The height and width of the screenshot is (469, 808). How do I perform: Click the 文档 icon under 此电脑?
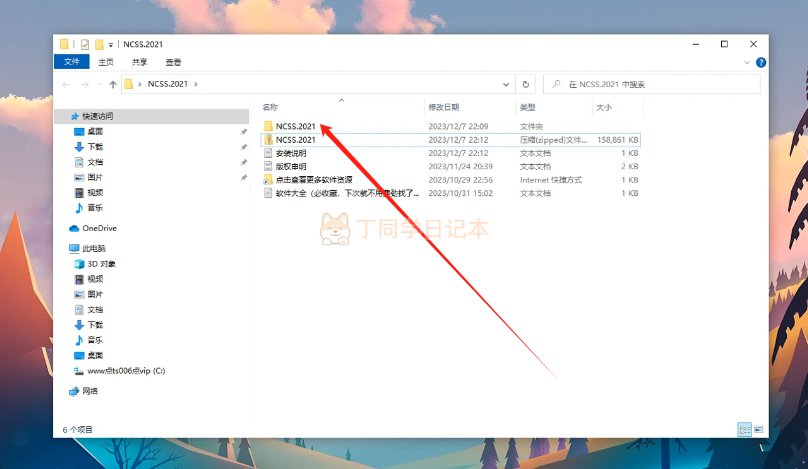79,310
